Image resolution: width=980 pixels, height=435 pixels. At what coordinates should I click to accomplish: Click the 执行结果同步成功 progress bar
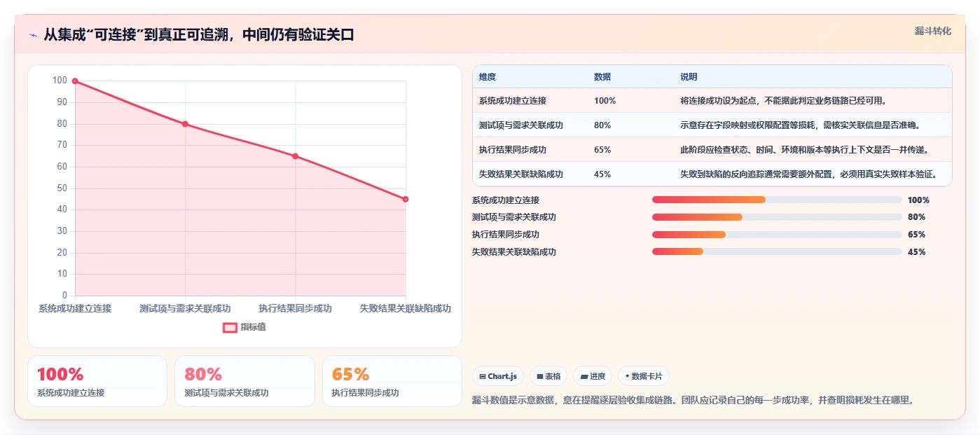coord(777,235)
